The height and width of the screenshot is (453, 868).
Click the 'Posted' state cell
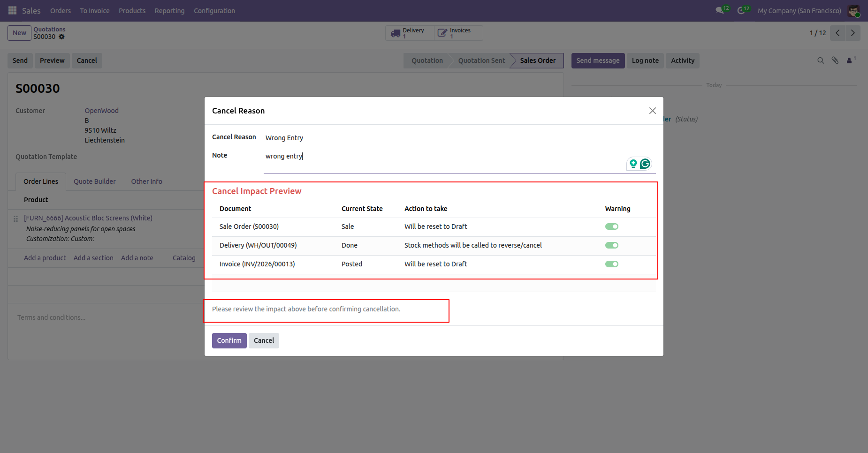point(352,264)
